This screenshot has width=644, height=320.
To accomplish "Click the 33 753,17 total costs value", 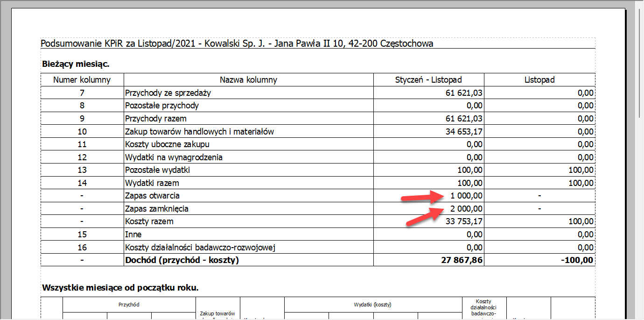I will (464, 221).
